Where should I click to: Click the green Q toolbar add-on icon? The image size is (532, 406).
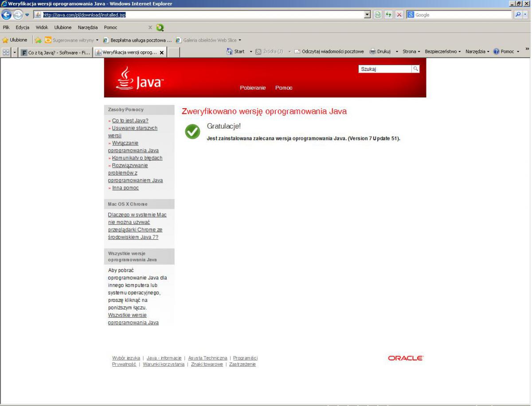point(160,27)
